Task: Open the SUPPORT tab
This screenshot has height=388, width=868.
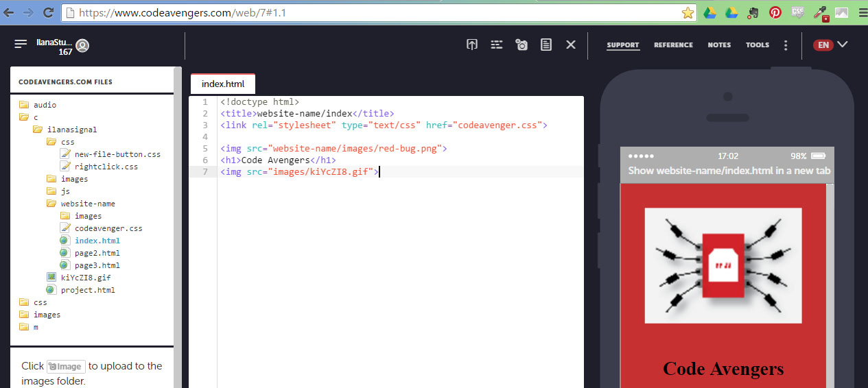Action: 623,45
